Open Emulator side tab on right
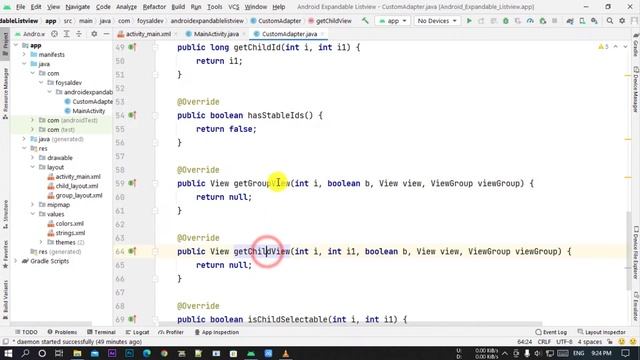 pyautogui.click(x=636, y=306)
